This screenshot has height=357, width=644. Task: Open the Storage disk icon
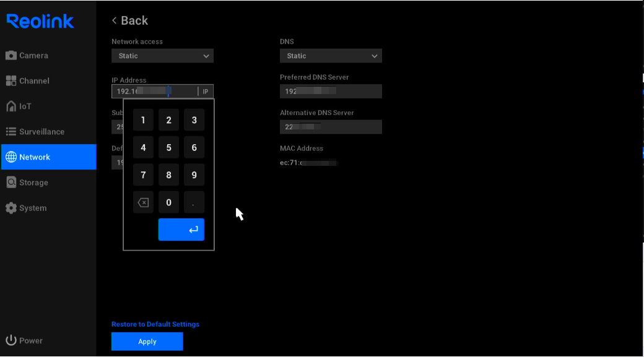point(11,183)
